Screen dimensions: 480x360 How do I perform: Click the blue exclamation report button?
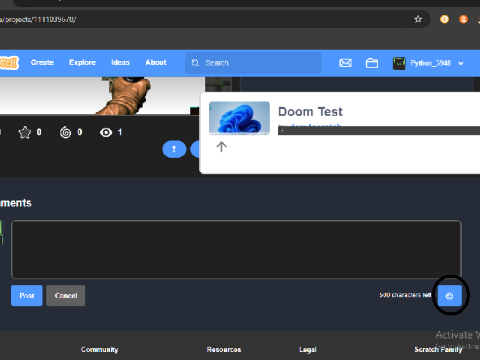174,149
